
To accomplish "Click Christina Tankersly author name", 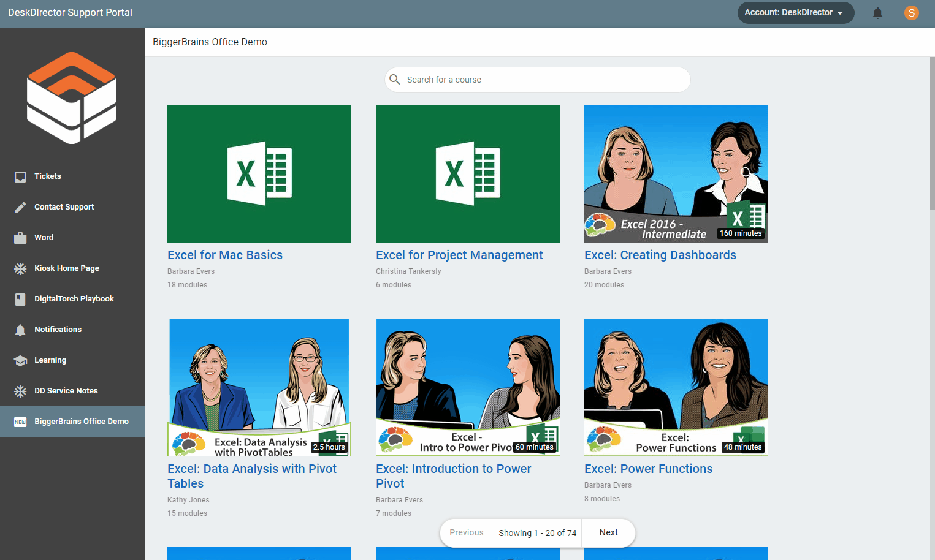I will point(408,271).
